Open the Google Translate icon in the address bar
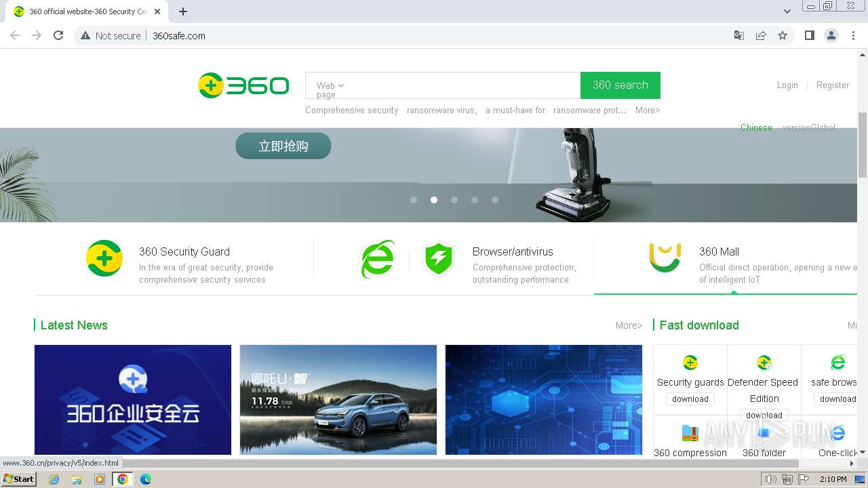868x488 pixels. point(739,35)
